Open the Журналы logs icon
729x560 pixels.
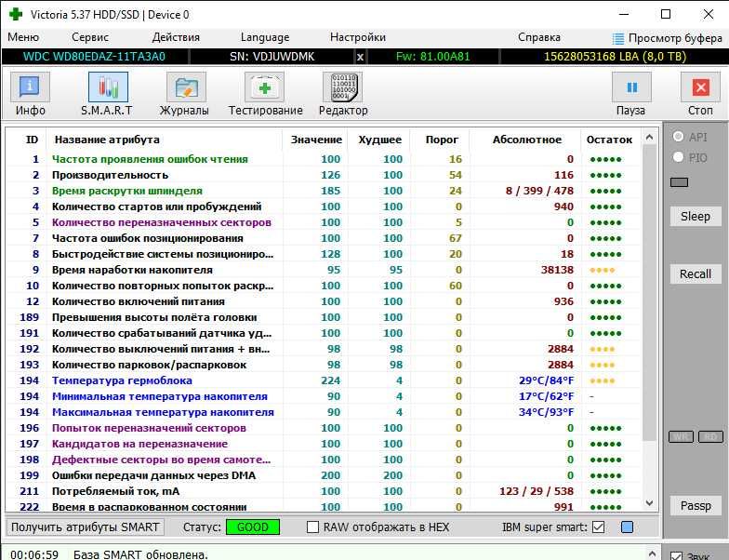(x=186, y=87)
